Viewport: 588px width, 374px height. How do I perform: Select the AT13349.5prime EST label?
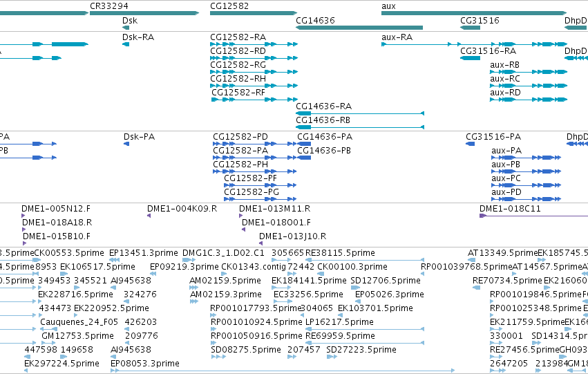click(x=502, y=253)
